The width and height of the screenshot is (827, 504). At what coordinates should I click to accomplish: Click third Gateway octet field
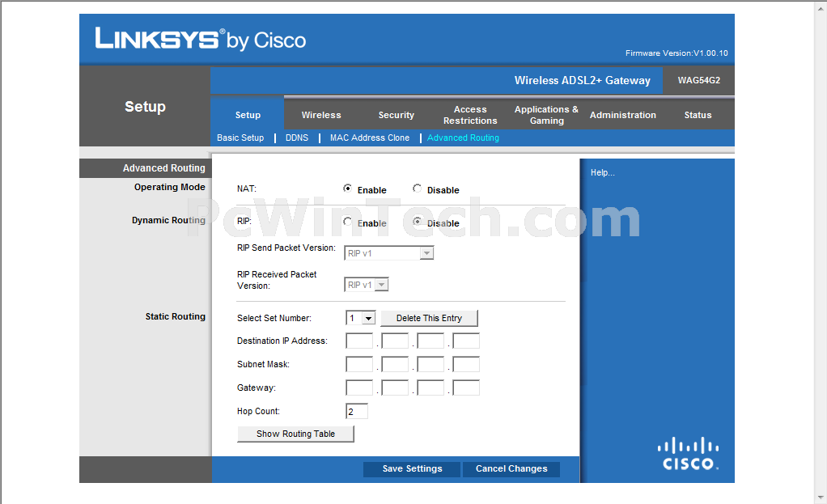click(x=431, y=388)
